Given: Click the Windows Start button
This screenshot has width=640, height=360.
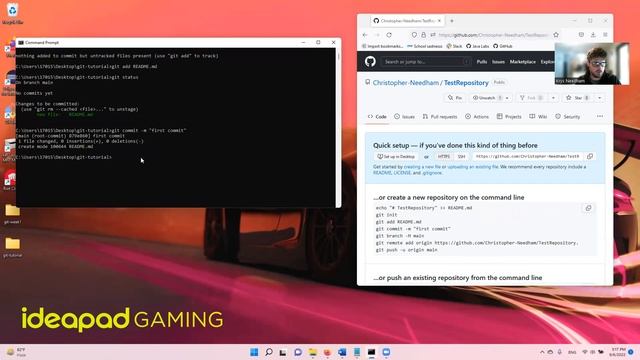Looking at the screenshot, I should click(254, 352).
